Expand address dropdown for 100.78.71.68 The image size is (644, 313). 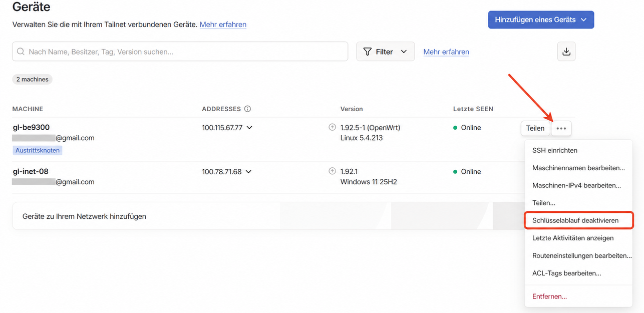pyautogui.click(x=248, y=172)
